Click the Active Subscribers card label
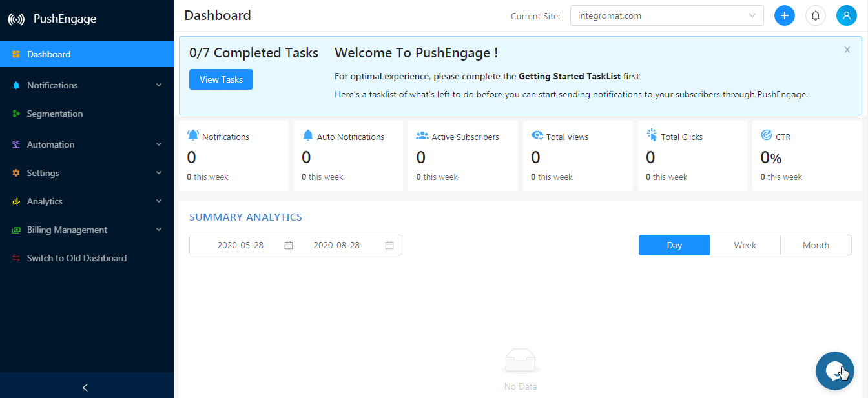 [x=465, y=137]
